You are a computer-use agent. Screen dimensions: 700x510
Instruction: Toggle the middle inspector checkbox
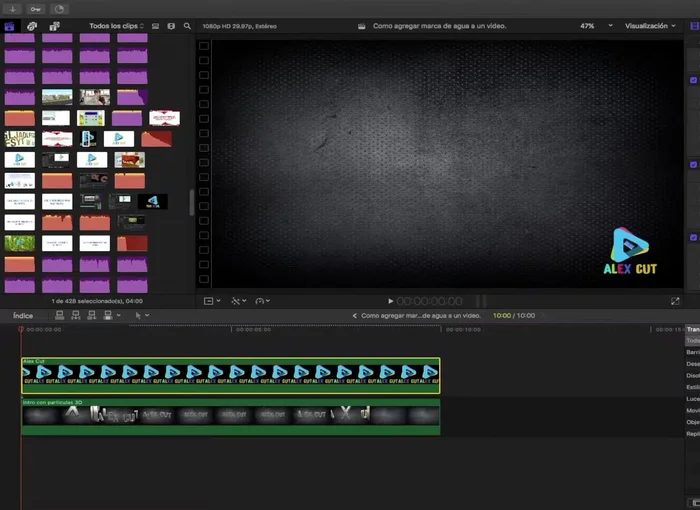pos(693,164)
